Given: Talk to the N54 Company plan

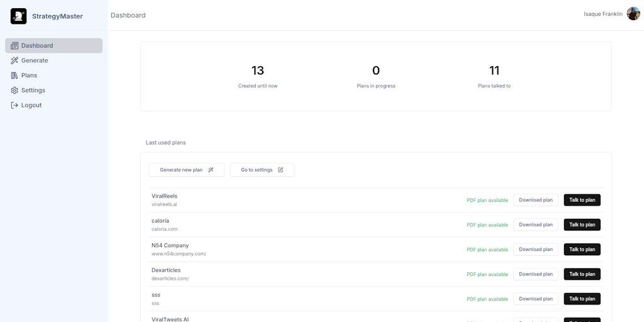Looking at the screenshot, I should coord(582,249).
